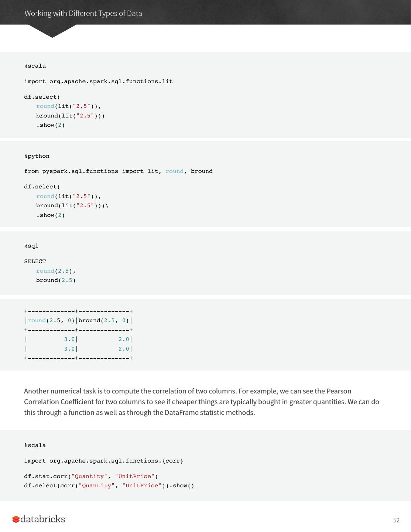Click the pyspark.sql.functions import line
The width and height of the screenshot is (411, 532).
pyautogui.click(x=118, y=171)
